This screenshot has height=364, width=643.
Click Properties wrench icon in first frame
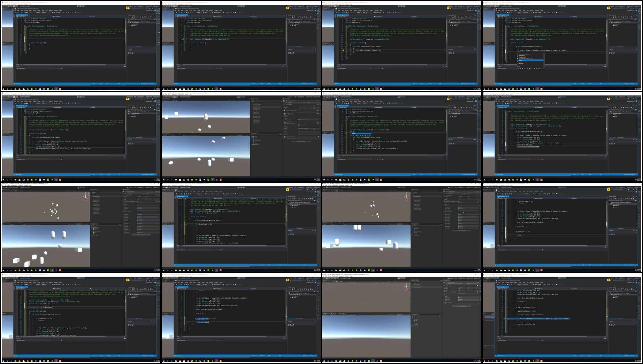pyautogui.click(x=133, y=53)
